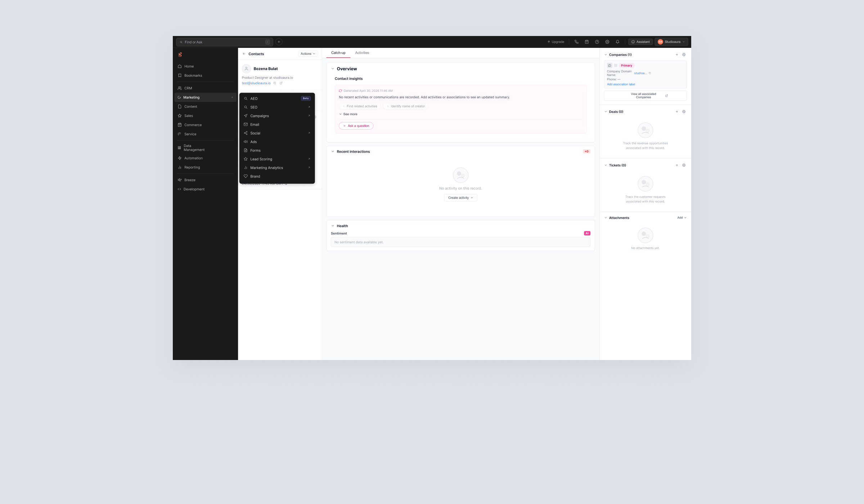Expand See more in contact insights
The height and width of the screenshot is (504, 864).
[x=348, y=114]
